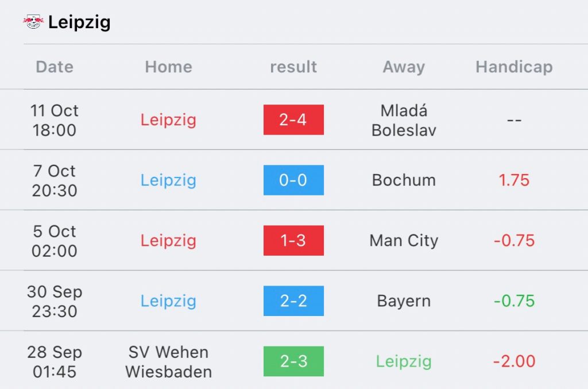The width and height of the screenshot is (588, 389).
Task: Open the Leipzig team title
Action: 79,22
